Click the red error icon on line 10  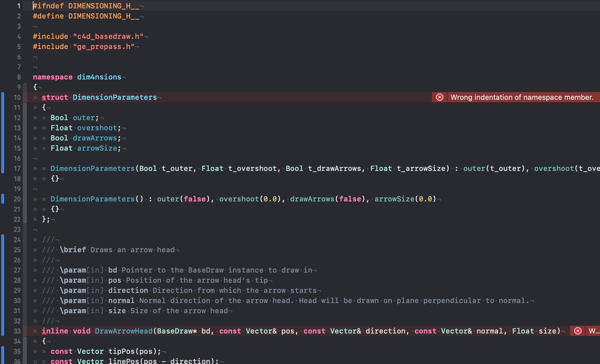[x=439, y=97]
